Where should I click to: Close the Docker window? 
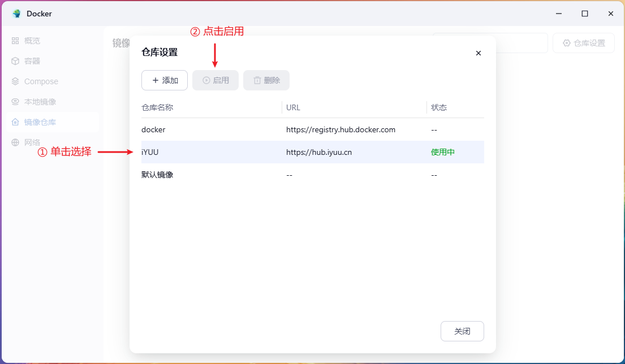click(611, 14)
